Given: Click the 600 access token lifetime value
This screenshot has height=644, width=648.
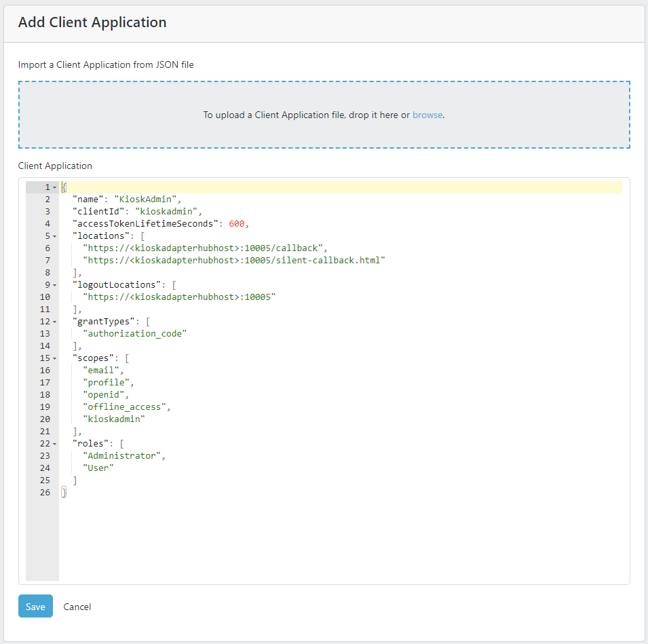Looking at the screenshot, I should click(x=237, y=224).
